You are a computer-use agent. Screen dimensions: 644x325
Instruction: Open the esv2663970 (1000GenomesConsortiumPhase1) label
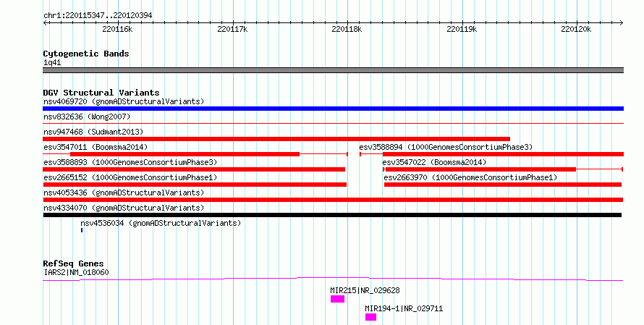click(470, 177)
